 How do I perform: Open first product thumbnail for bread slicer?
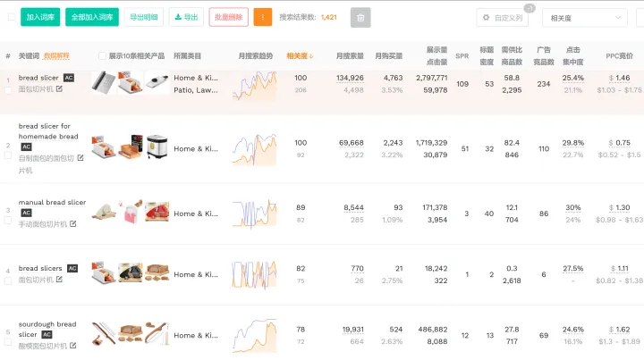(104, 82)
